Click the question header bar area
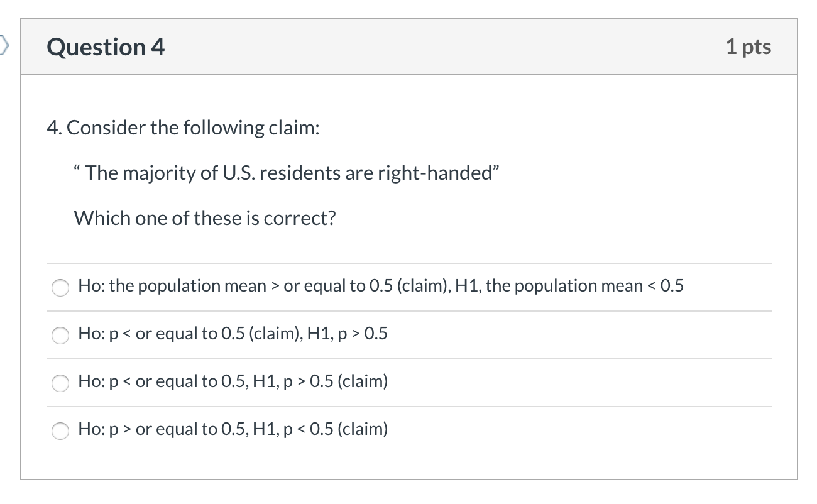Screen dimensions: 817x504 pos(409,47)
